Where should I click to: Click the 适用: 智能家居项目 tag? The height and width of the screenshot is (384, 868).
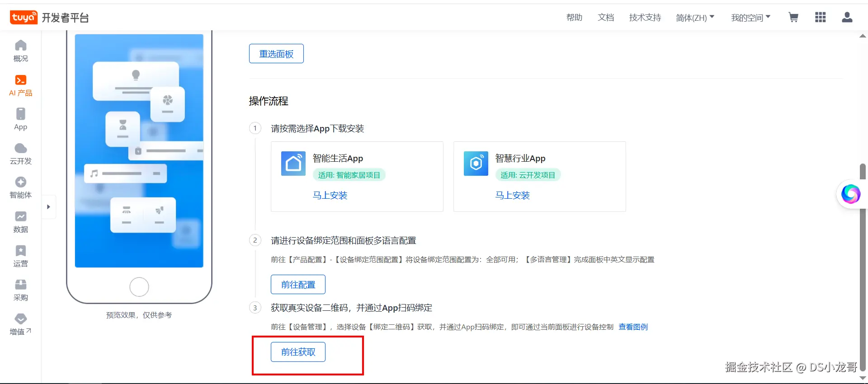pyautogui.click(x=349, y=175)
